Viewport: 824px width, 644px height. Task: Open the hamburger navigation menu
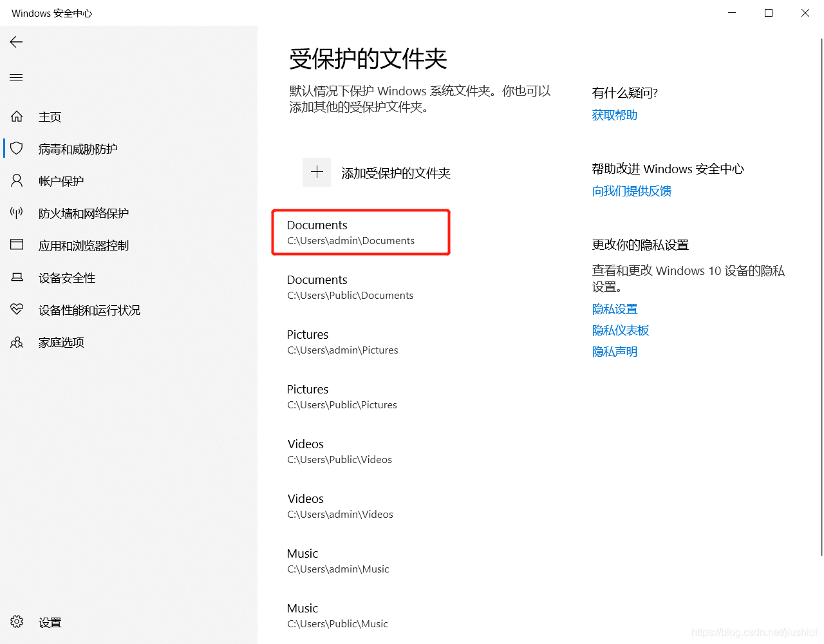coord(16,78)
